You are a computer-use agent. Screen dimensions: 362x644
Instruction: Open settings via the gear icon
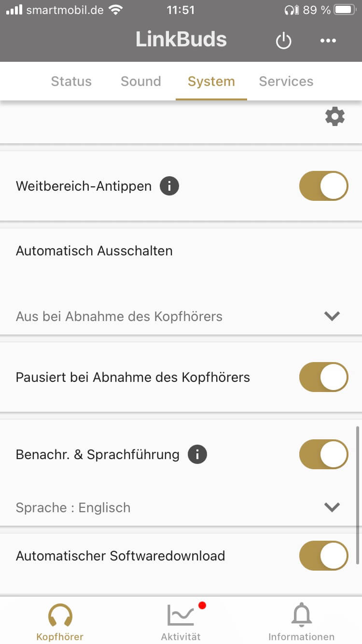point(335,117)
